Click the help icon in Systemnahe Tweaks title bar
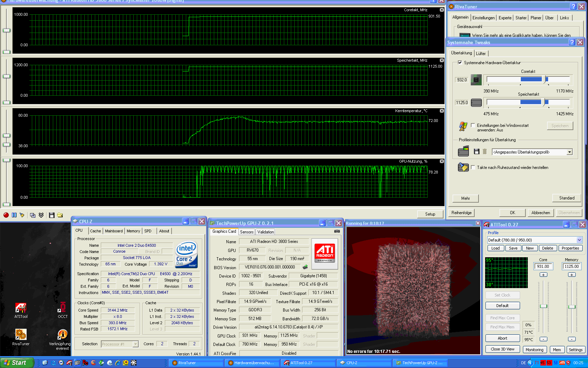The height and width of the screenshot is (368, 588). pyautogui.click(x=572, y=42)
